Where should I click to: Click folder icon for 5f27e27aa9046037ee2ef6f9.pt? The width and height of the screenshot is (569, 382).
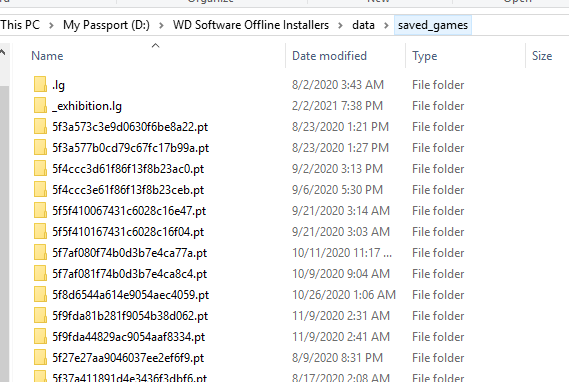click(x=40, y=358)
